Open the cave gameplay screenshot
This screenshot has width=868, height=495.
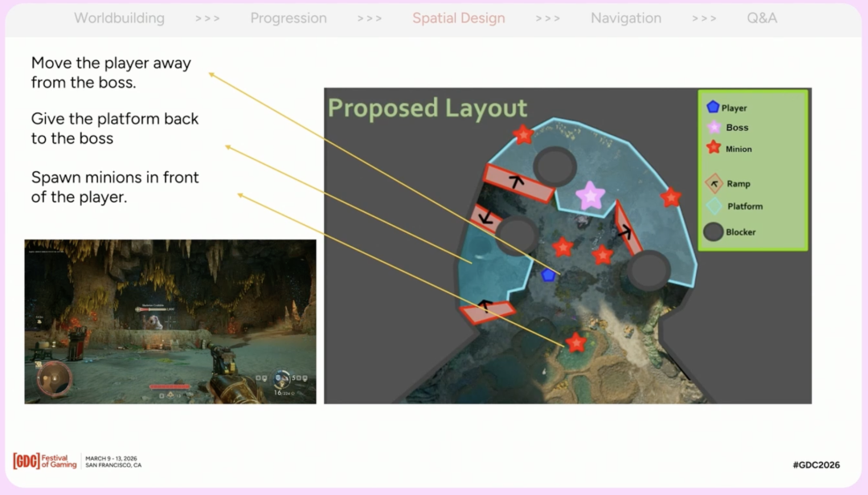170,321
